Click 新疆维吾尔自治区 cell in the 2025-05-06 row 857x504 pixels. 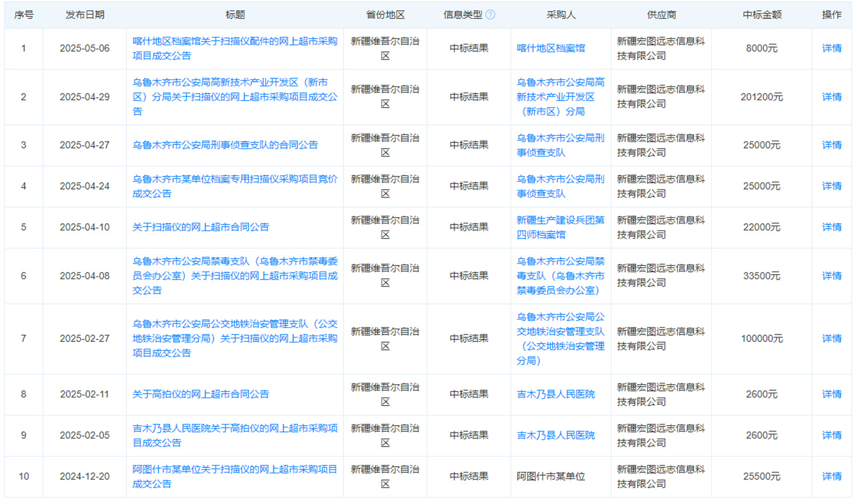coord(385,48)
